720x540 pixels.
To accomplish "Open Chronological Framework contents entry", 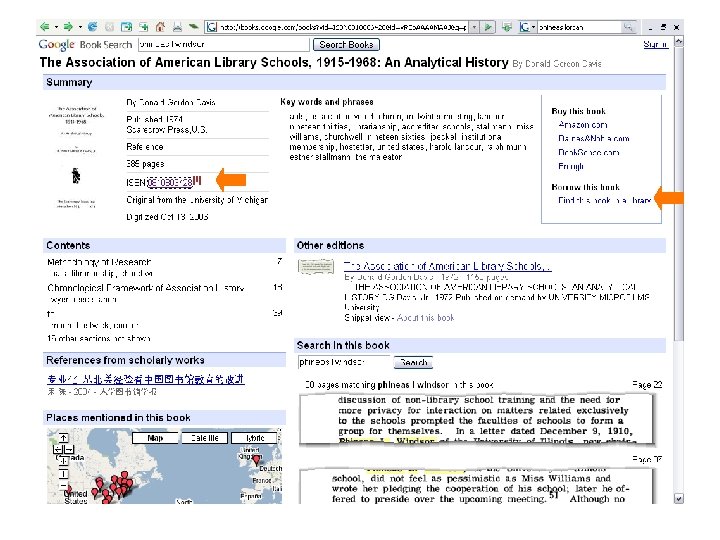I will [x=146, y=288].
